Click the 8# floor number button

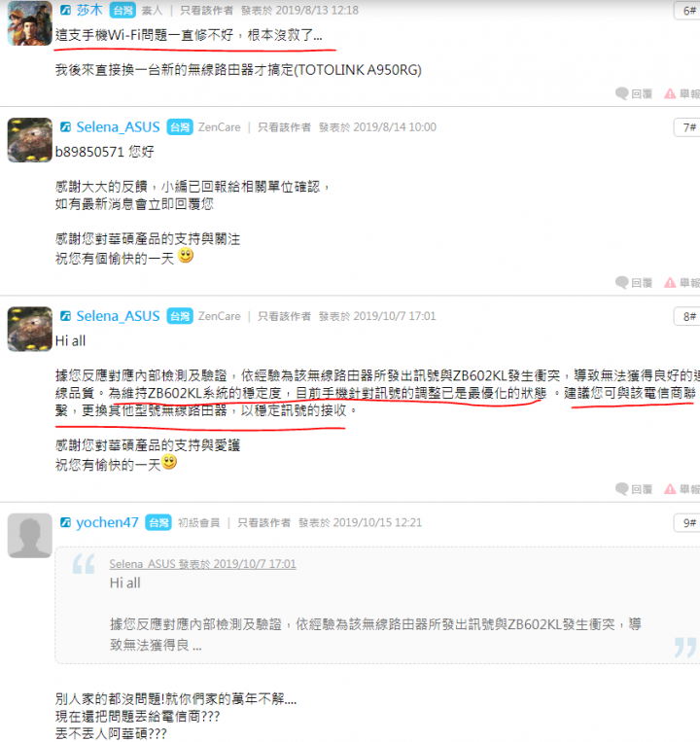click(688, 317)
